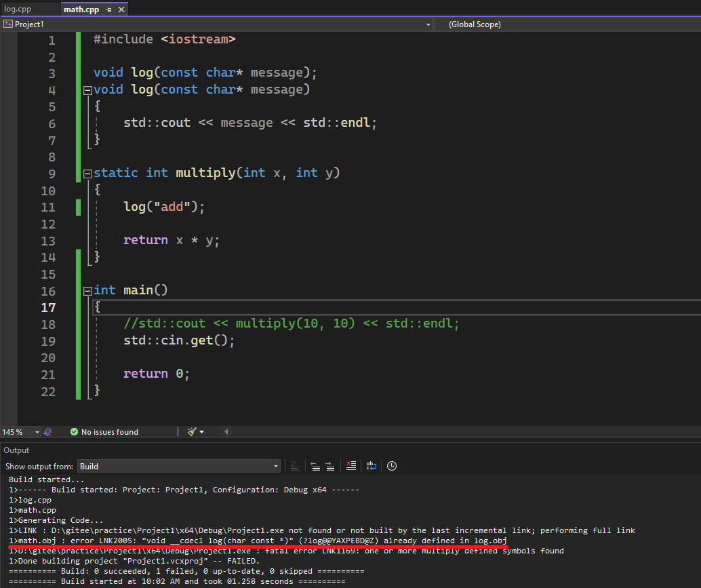
Task: Switch to the log.cpp tab
Action: point(18,9)
